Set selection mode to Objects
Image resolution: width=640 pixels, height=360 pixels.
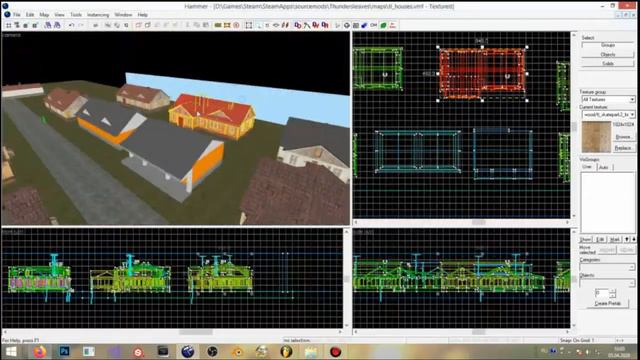click(x=607, y=54)
